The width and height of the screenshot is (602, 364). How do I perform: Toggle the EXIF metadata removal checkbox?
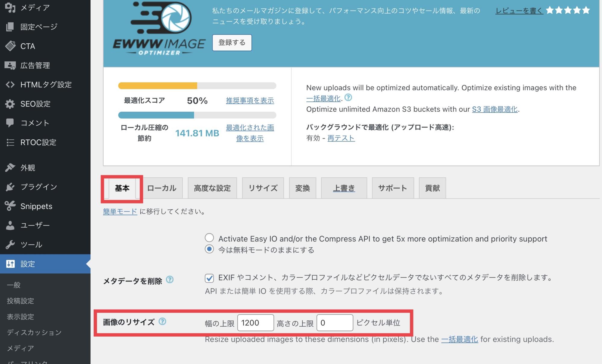pyautogui.click(x=209, y=278)
